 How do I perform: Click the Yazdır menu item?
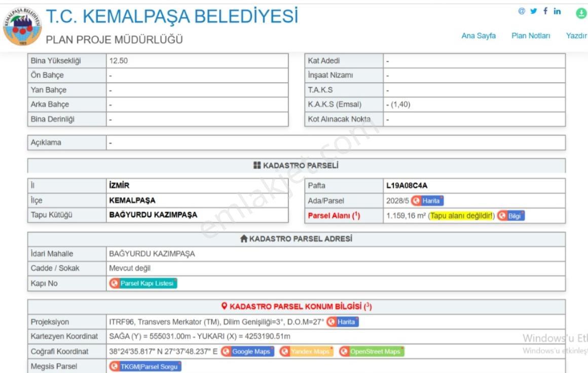click(x=577, y=36)
